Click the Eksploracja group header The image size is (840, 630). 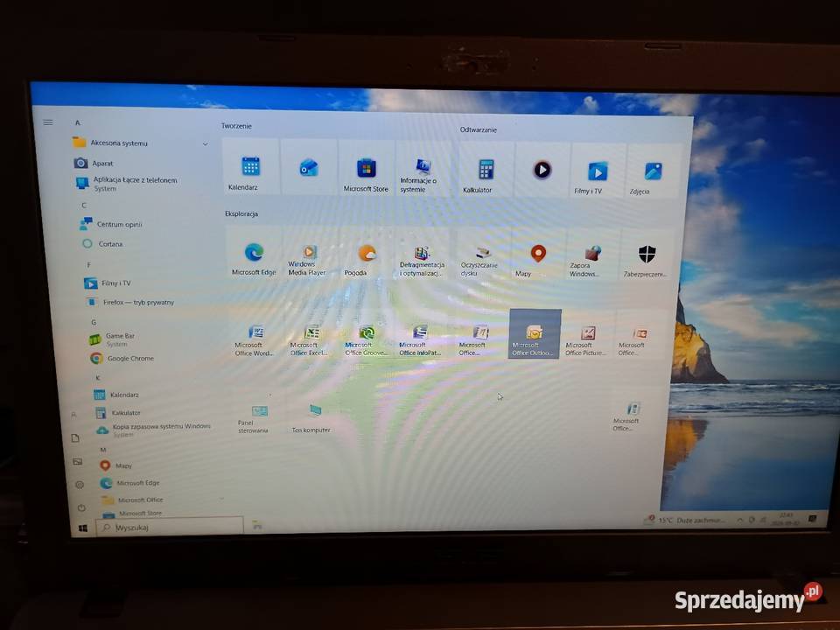[241, 213]
